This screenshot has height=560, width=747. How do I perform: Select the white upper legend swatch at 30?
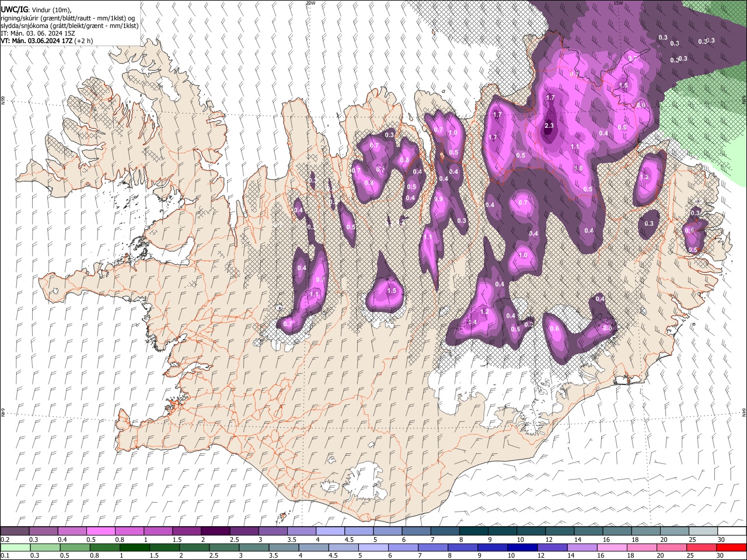point(731,531)
